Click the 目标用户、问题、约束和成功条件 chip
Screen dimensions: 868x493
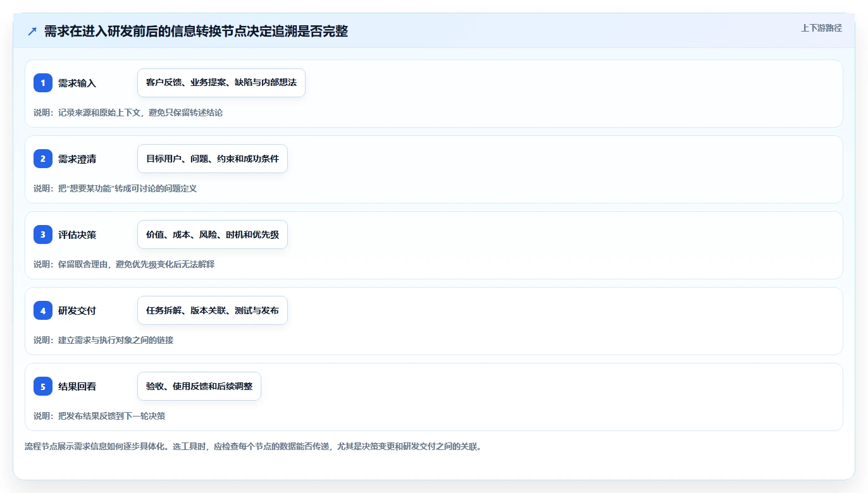click(x=213, y=159)
